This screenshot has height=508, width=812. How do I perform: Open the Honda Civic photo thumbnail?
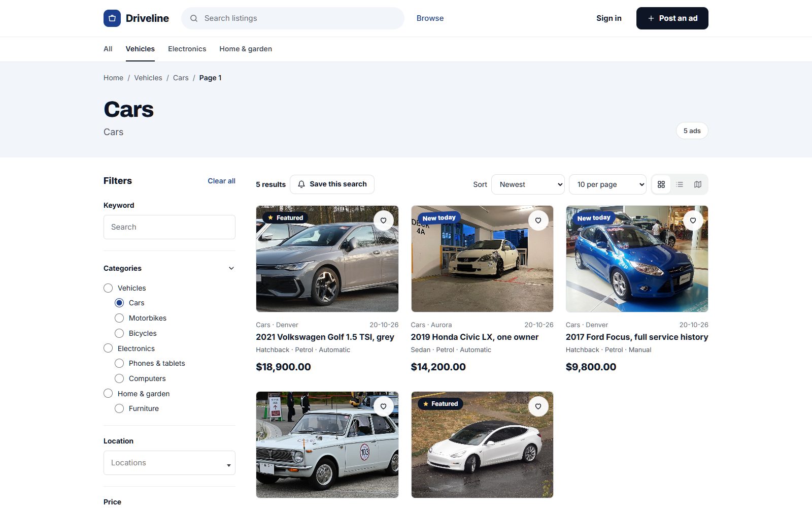click(482, 259)
